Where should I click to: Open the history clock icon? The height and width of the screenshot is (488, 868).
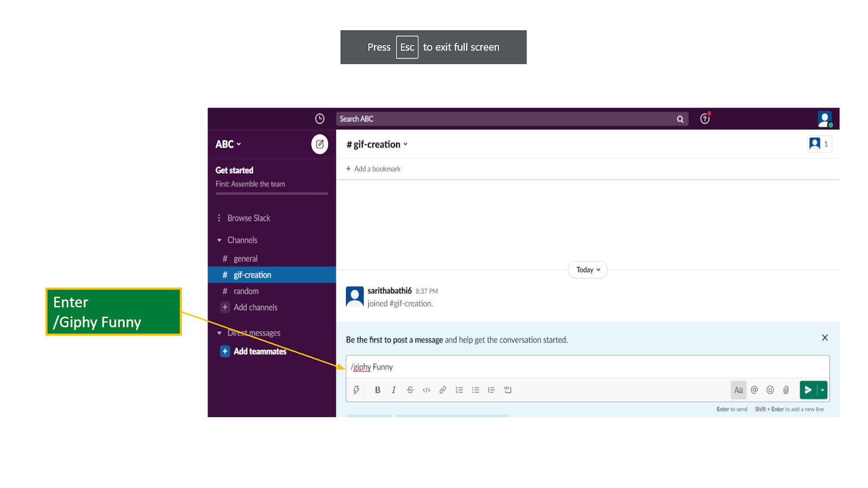320,119
